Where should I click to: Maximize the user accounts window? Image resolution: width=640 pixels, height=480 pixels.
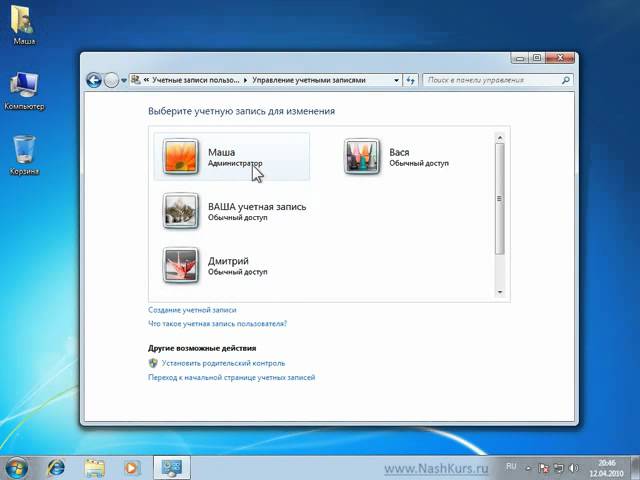(x=537, y=58)
